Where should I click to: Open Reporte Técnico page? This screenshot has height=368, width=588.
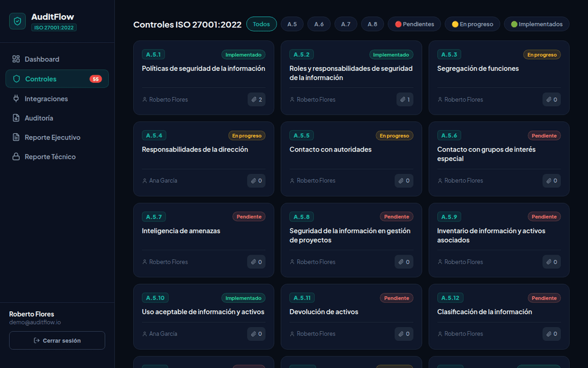(x=57, y=156)
